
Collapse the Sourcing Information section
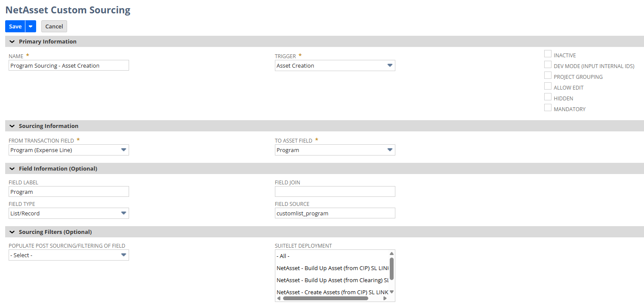click(12, 126)
